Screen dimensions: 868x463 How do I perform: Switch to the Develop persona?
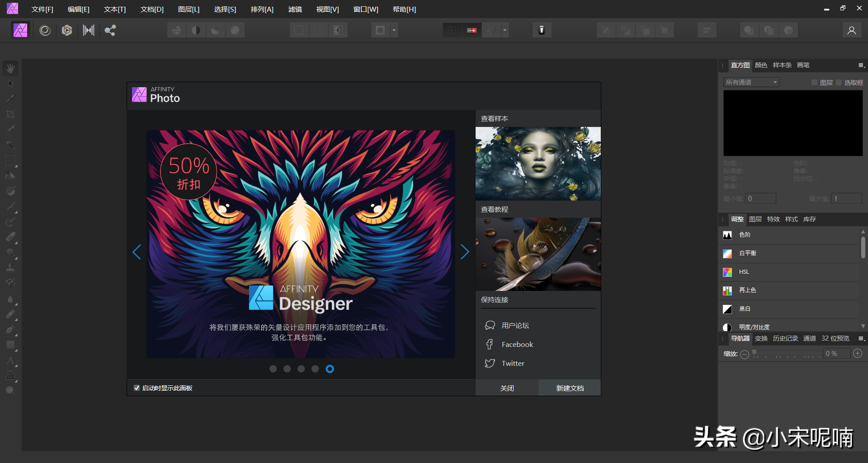coord(67,30)
